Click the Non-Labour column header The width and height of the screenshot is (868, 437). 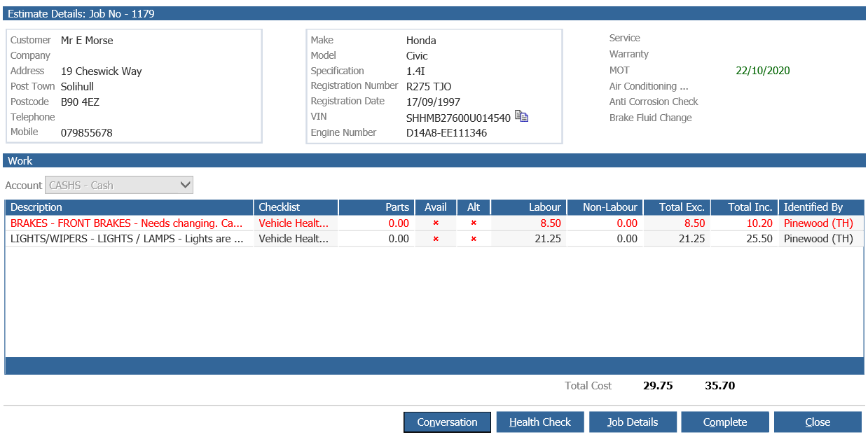click(x=605, y=207)
